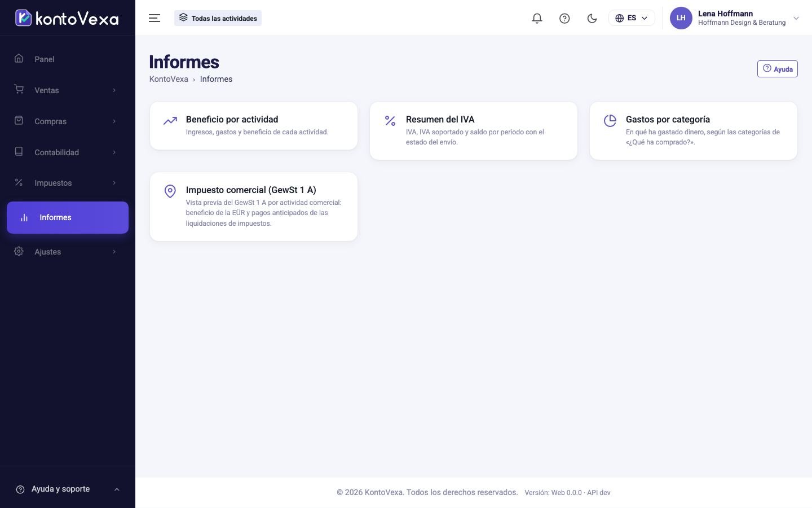812x508 pixels.
Task: Open the Impuesto comercial (GewSt 1 A) report
Action: [x=254, y=207]
